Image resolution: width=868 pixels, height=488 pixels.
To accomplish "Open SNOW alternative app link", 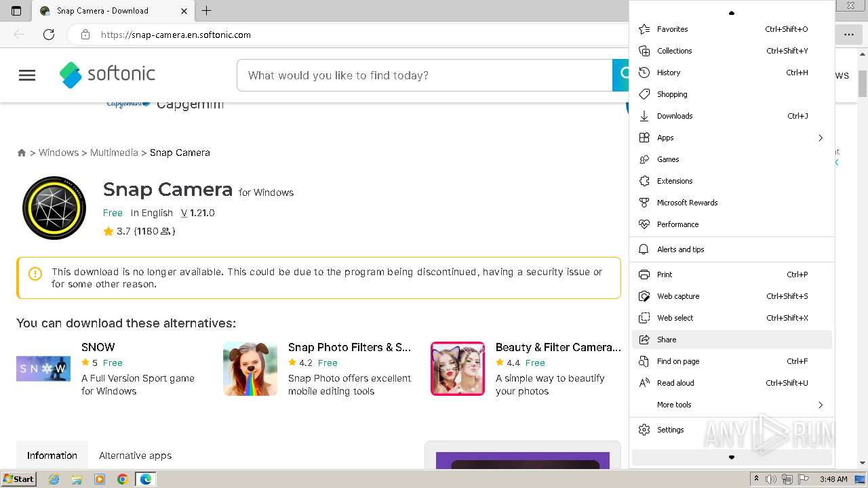I will 98,347.
